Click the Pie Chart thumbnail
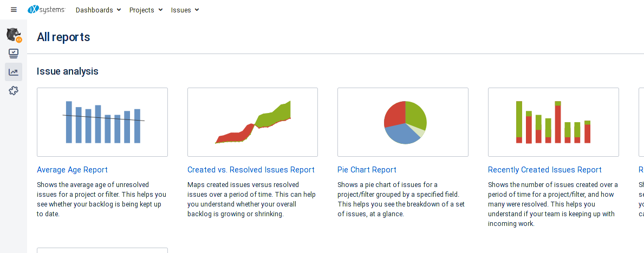The height and width of the screenshot is (253, 644). [x=403, y=122]
